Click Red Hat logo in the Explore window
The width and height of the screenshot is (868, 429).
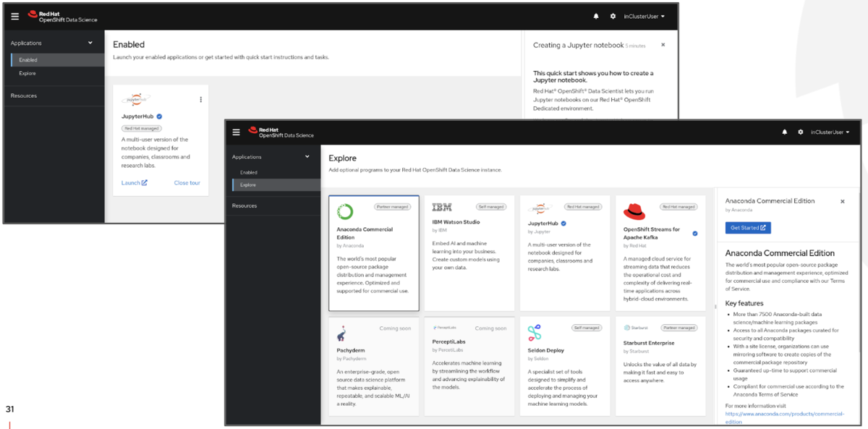(x=281, y=132)
